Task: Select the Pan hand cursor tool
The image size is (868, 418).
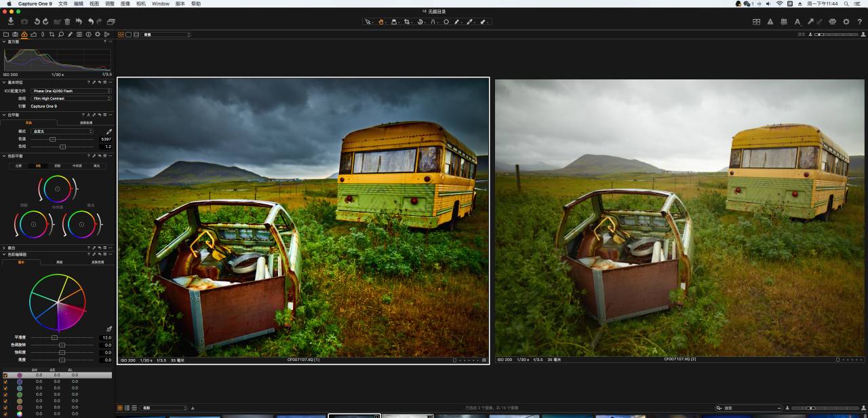Action: coord(381,22)
